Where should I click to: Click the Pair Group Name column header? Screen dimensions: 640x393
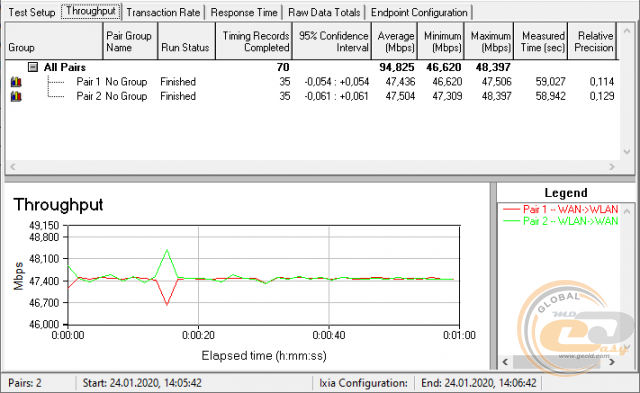point(130,41)
